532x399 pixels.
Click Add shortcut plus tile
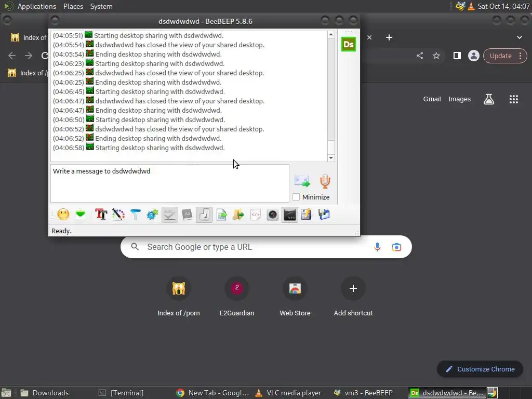coord(353,297)
